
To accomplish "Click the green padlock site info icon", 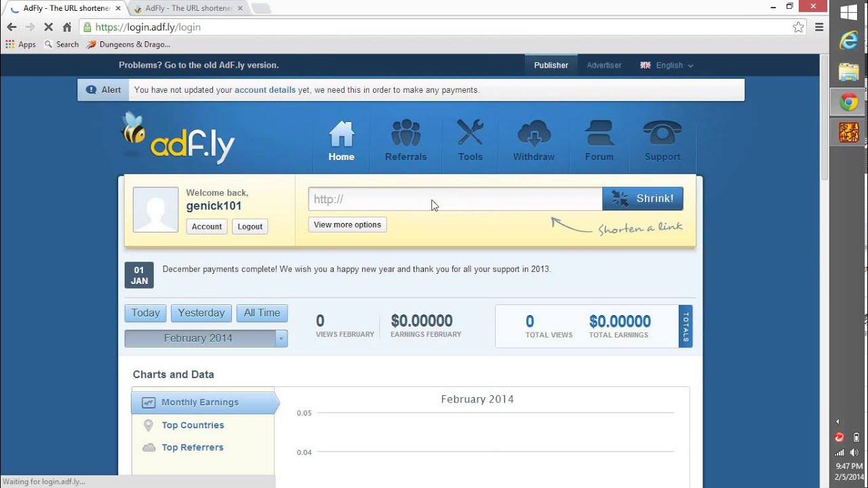I will pyautogui.click(x=87, y=27).
